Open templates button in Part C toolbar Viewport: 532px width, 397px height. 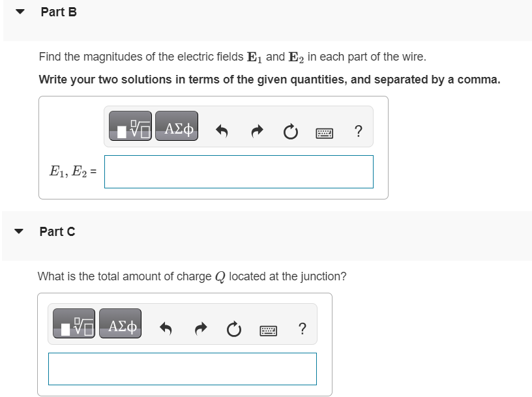[74, 323]
